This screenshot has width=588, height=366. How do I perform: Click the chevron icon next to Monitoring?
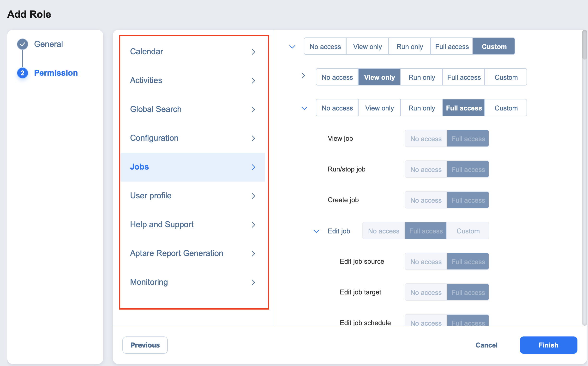coord(253,282)
